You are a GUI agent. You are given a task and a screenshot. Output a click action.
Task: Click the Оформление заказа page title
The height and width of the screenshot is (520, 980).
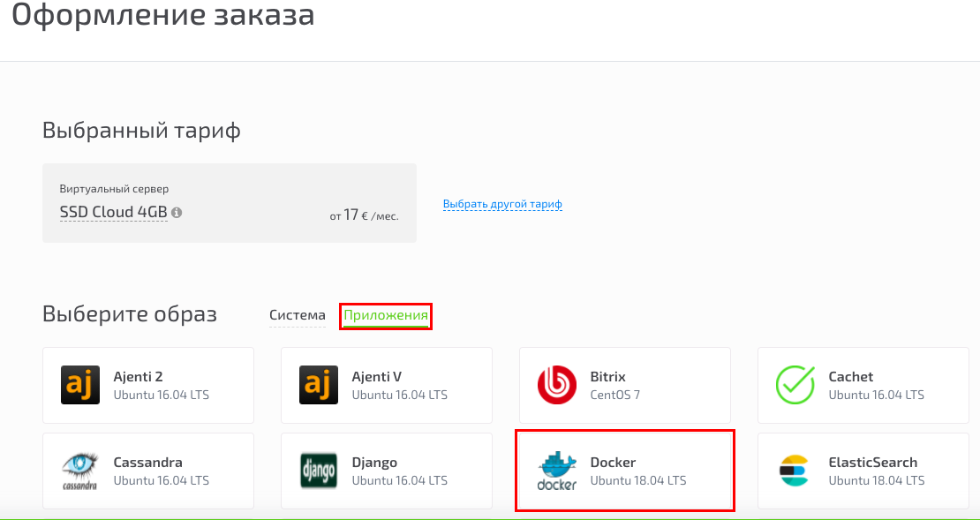[x=163, y=15]
